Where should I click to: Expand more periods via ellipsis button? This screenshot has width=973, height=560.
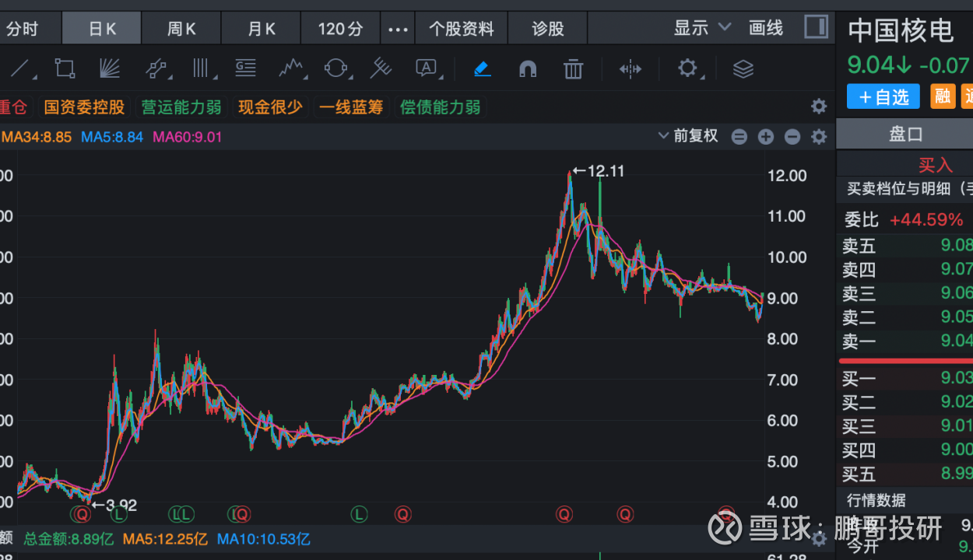[398, 29]
